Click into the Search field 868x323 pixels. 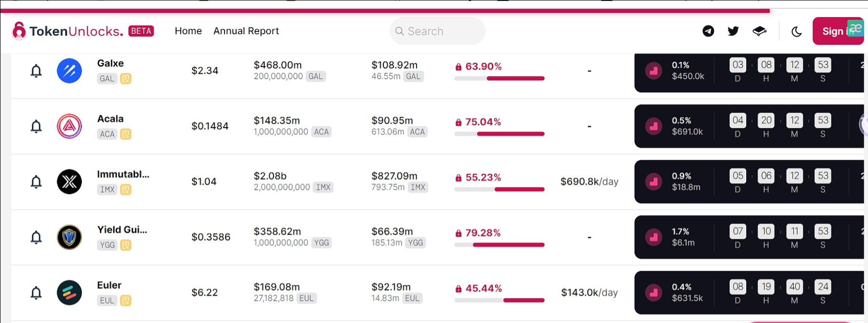(x=438, y=31)
